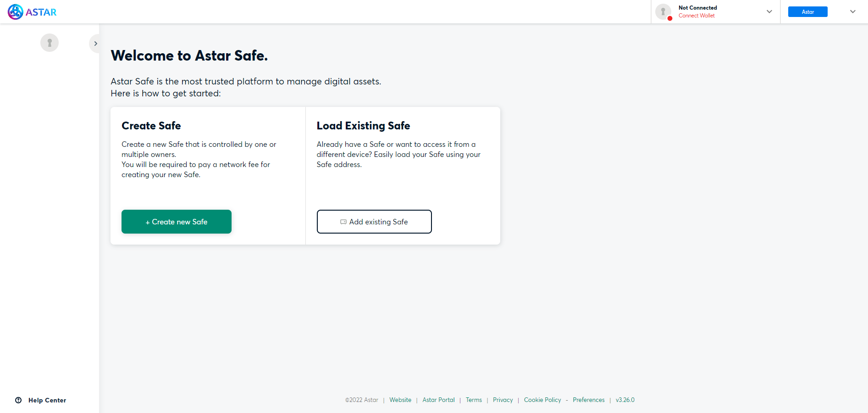Open the Not Connected wallet dropdown
Screen dimensions: 868x413
click(x=769, y=11)
